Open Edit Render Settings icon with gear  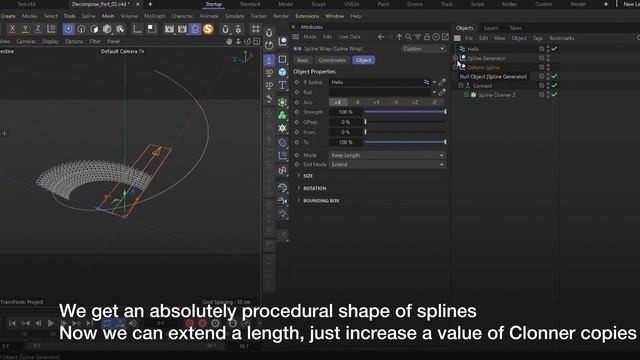click(x=182, y=29)
